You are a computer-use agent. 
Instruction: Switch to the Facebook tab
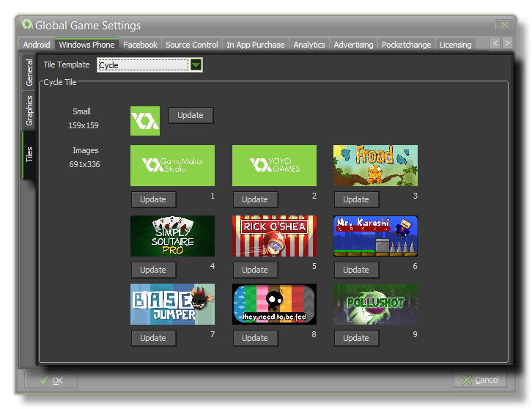click(x=140, y=45)
